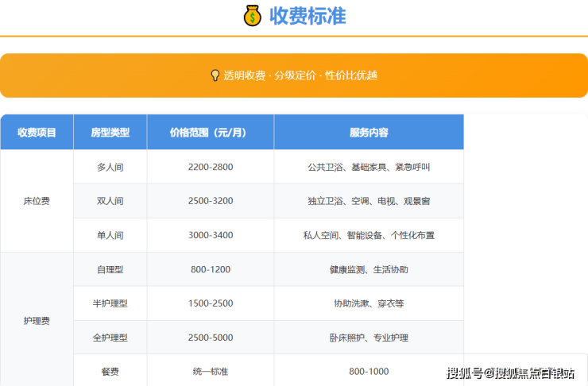Select the 护理费 category cell

[x=37, y=321]
